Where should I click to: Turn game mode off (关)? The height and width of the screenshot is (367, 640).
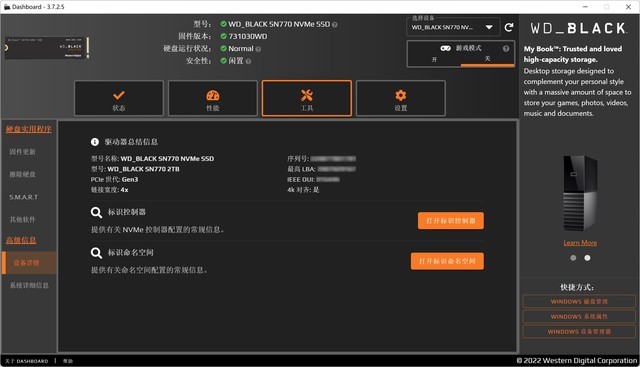point(487,59)
